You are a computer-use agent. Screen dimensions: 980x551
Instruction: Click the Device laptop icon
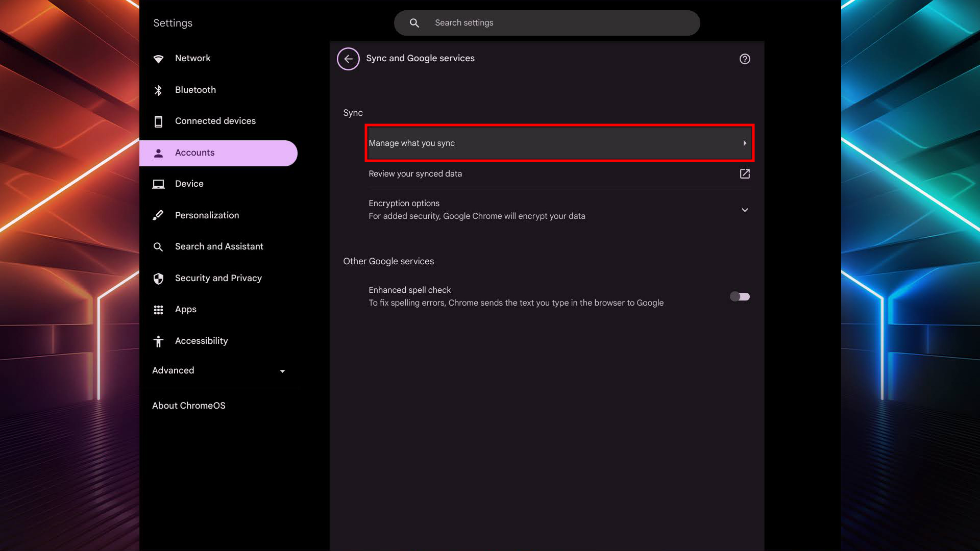[x=158, y=184]
